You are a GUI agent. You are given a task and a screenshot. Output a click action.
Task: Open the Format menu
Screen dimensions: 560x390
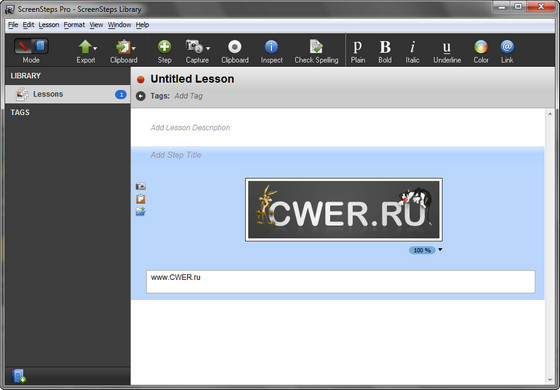click(x=74, y=25)
